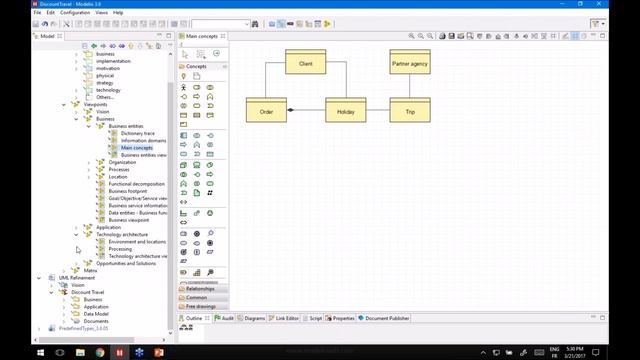Open the Windows Start menu
This screenshot has width=640, height=360.
coord(40,352)
